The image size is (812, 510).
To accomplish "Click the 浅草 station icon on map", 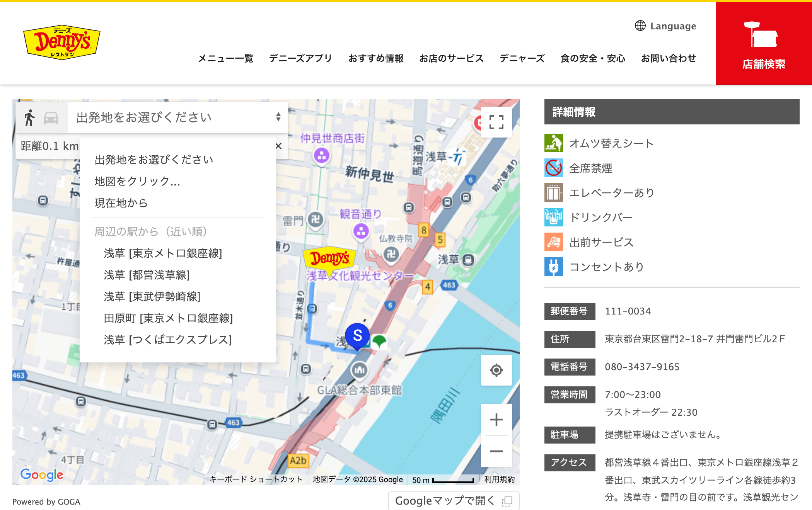I will (468, 260).
